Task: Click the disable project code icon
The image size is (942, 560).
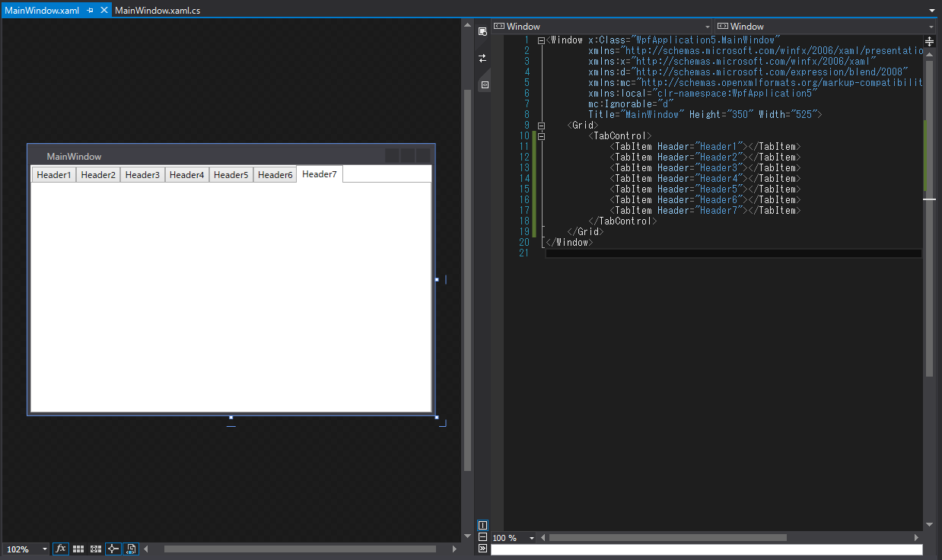Action: [x=130, y=548]
